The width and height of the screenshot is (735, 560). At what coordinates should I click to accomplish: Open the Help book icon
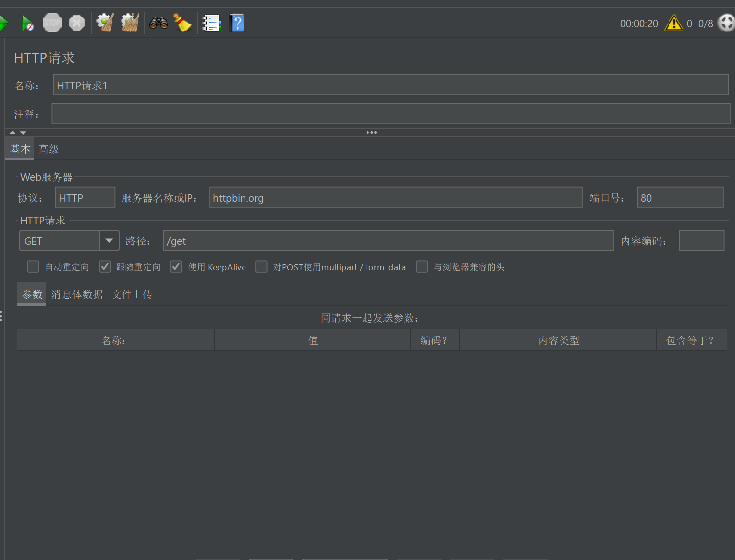tap(236, 23)
